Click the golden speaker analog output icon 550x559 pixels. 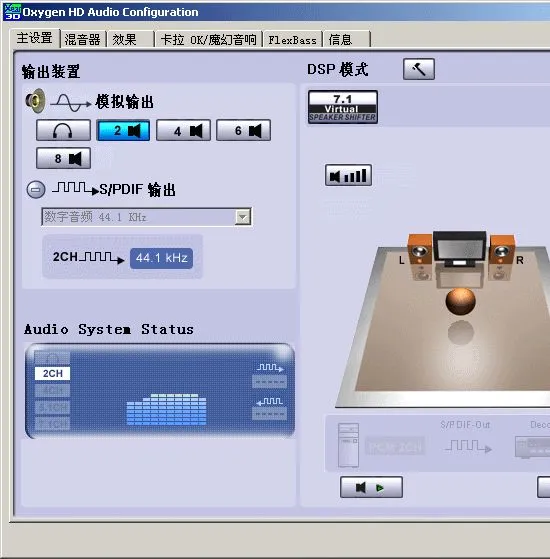click(35, 101)
